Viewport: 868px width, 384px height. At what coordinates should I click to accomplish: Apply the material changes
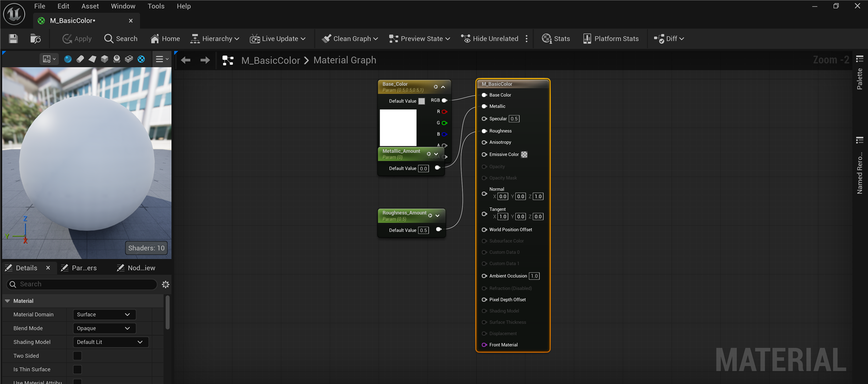point(77,39)
